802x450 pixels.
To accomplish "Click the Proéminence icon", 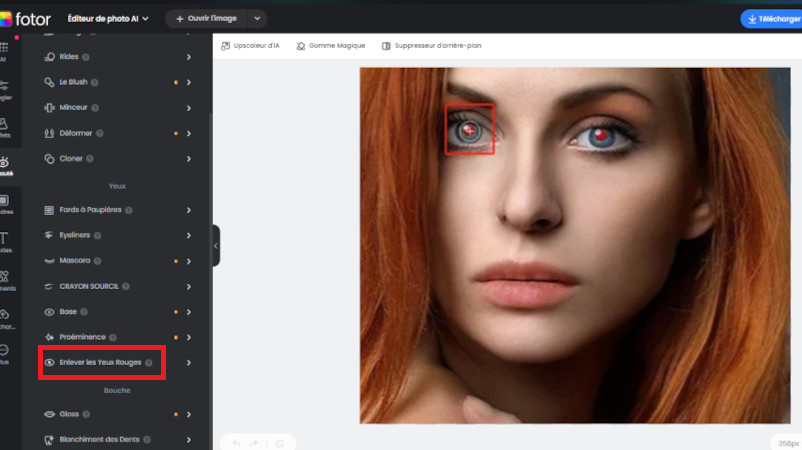I will tap(49, 337).
